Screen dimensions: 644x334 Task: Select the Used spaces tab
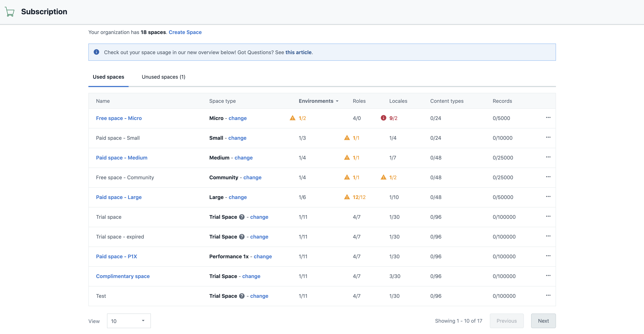pyautogui.click(x=108, y=77)
